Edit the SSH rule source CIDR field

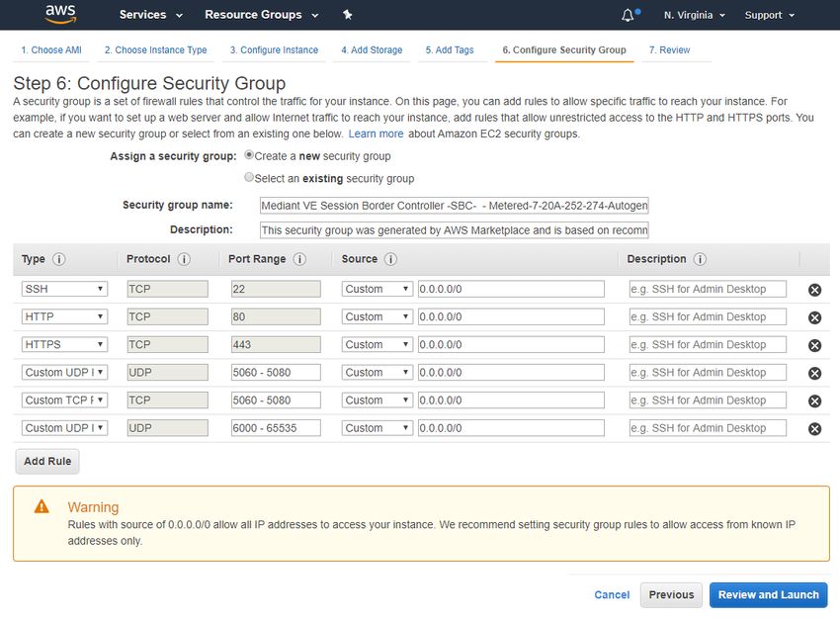click(511, 289)
